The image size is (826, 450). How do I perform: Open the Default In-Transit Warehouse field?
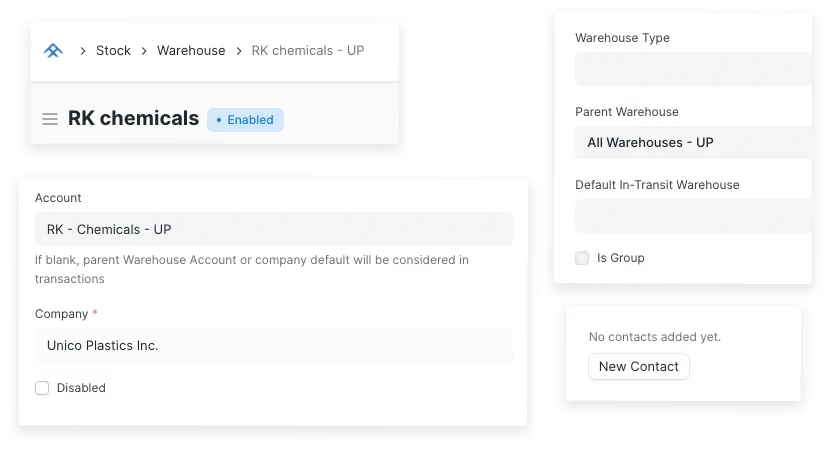[692, 215]
